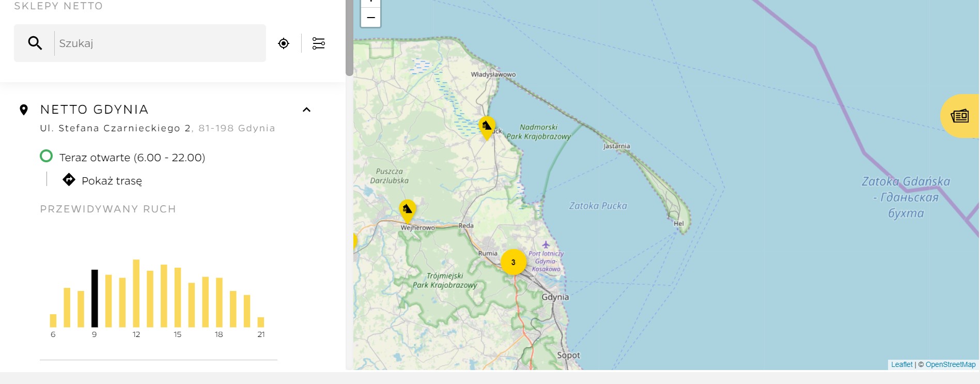The image size is (980, 384).
Task: Click the tallest traffic bar at 12
Action: click(136, 293)
